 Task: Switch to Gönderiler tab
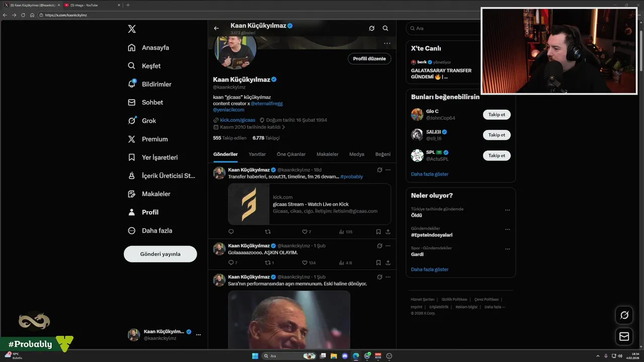point(225,154)
